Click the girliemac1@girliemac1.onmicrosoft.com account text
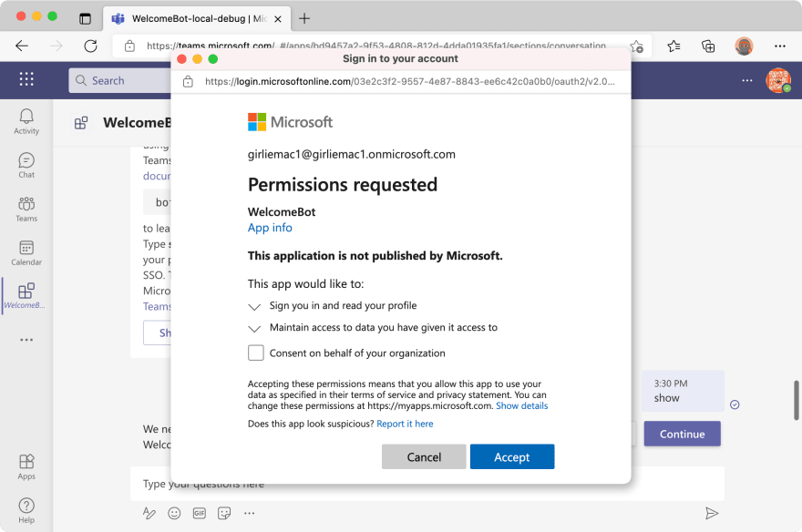802x532 pixels. pyautogui.click(x=352, y=154)
